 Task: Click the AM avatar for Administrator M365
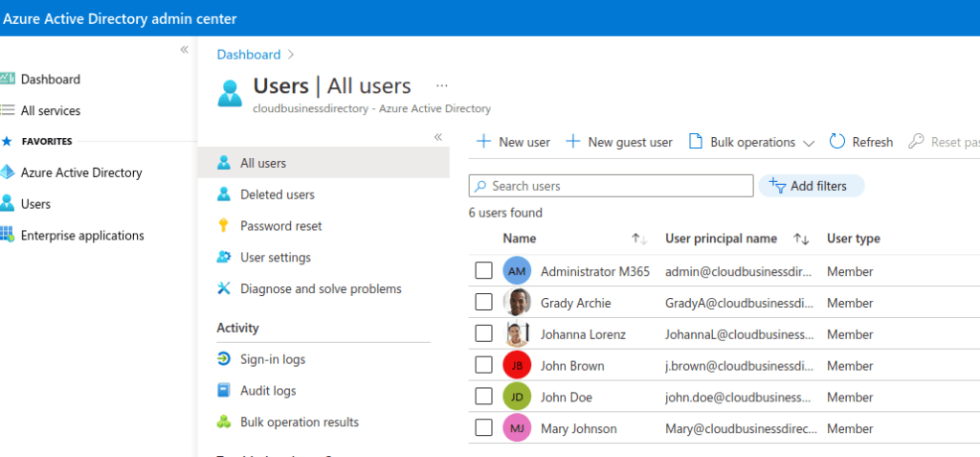(517, 271)
